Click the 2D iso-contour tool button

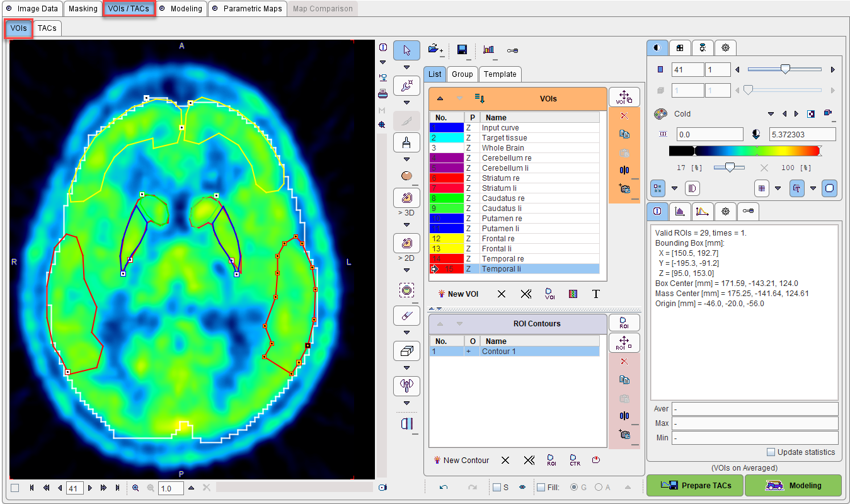[x=406, y=243]
